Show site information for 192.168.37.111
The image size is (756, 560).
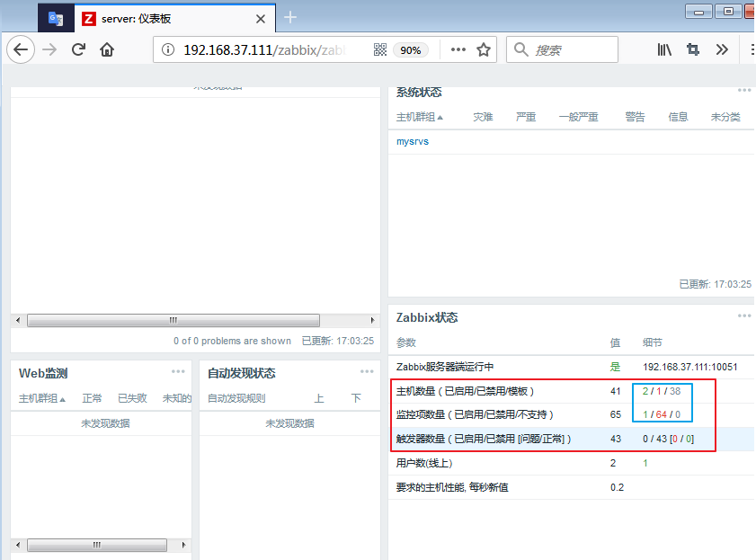click(x=168, y=50)
